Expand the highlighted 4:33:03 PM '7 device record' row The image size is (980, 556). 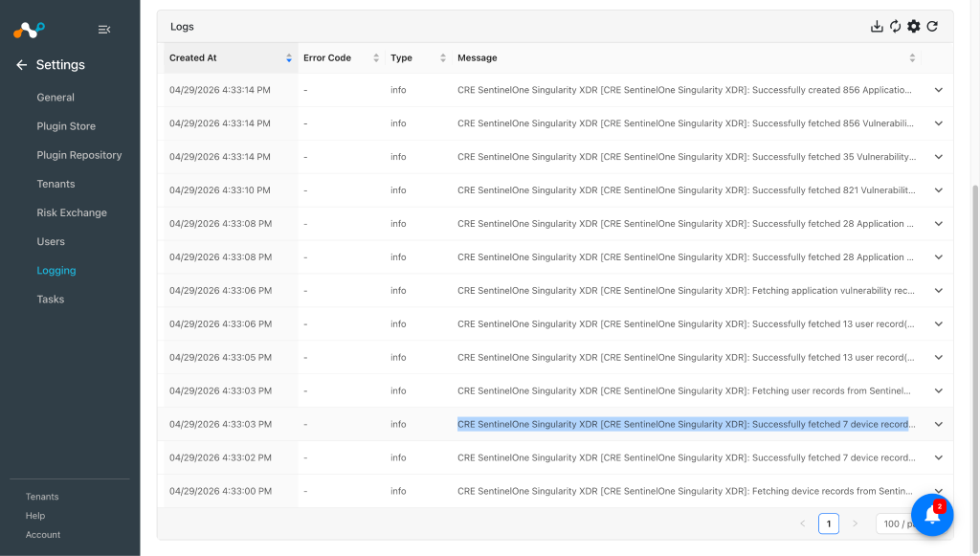938,424
